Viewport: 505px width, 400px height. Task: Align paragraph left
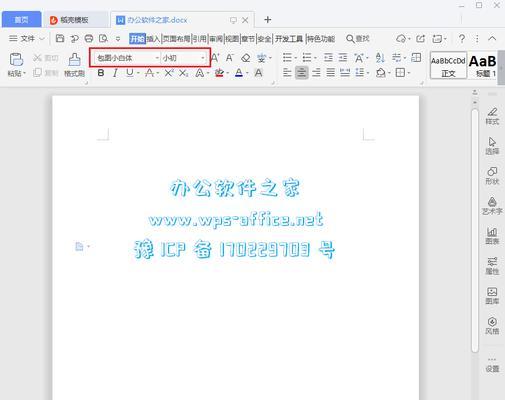[x=287, y=72]
